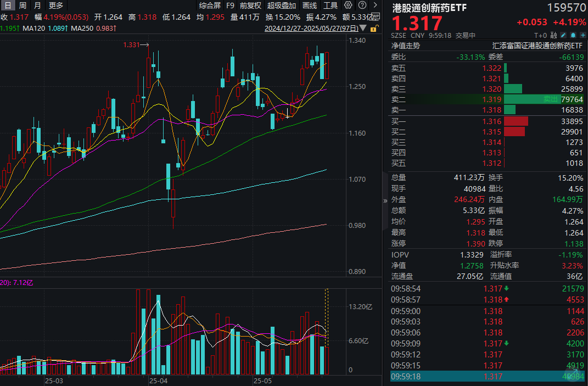Click the WP icon near 额 5.33亿
The image size is (588, 386).
pyautogui.click(x=376, y=16)
